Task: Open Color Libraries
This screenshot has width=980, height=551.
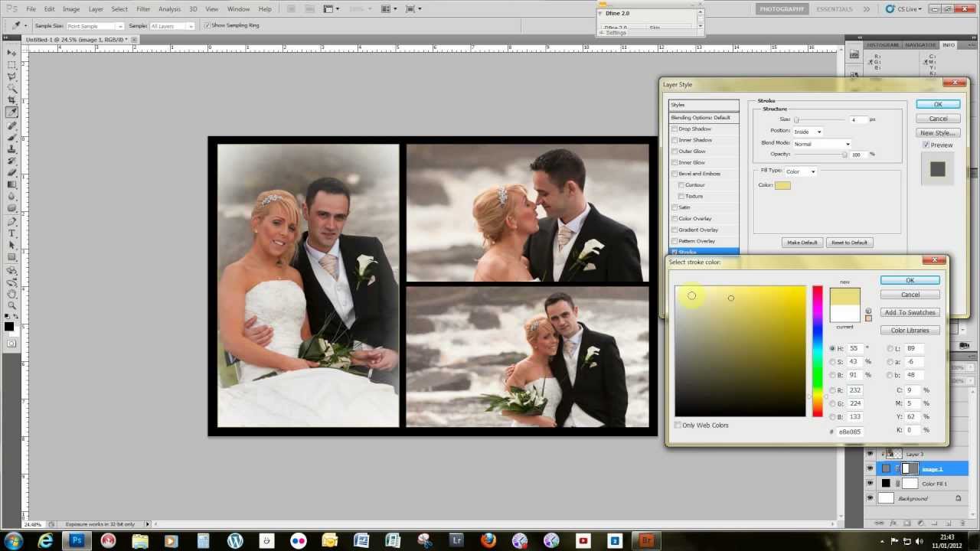Action: tap(910, 330)
